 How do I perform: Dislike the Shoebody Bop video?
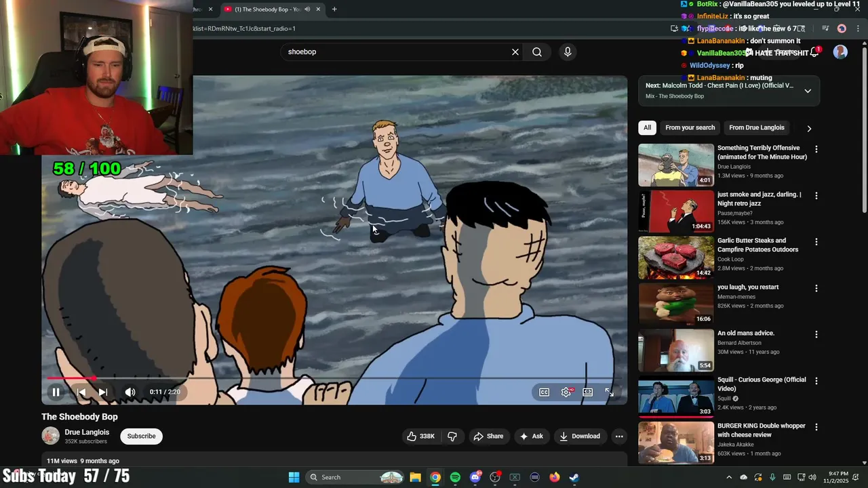tap(452, 436)
